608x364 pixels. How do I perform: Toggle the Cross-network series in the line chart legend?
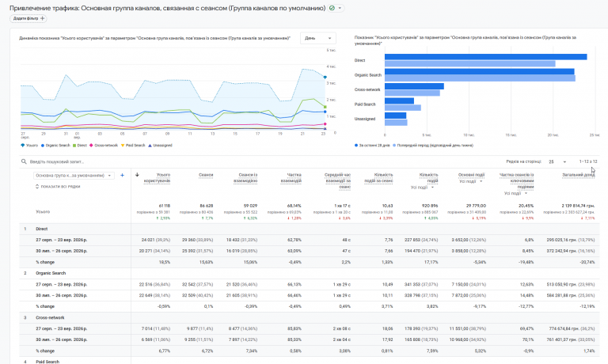[104, 146]
